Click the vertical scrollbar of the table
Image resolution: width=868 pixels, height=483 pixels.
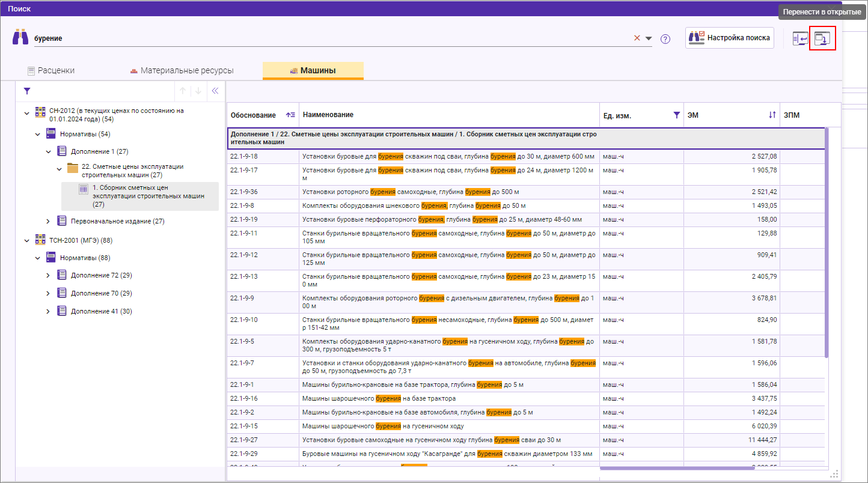click(x=827, y=242)
